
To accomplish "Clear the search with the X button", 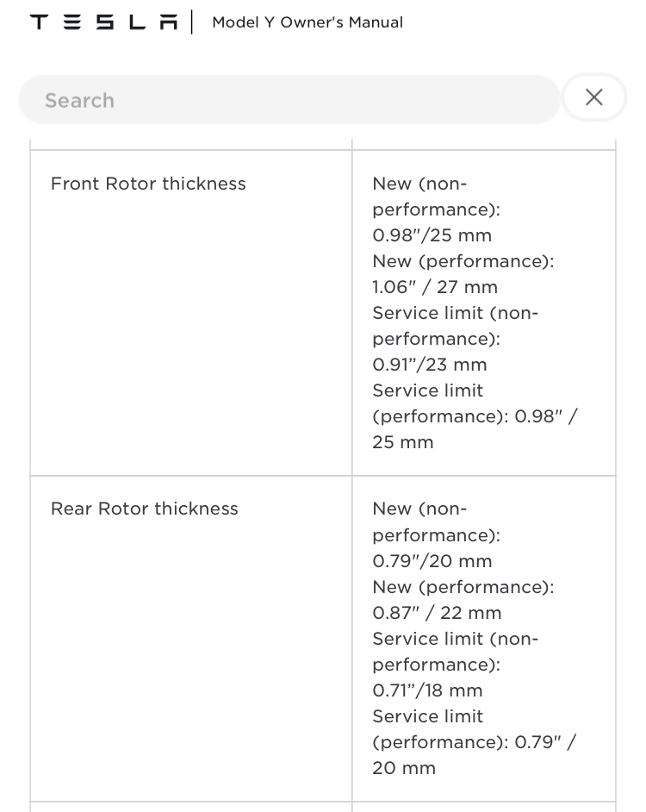I will click(593, 97).
